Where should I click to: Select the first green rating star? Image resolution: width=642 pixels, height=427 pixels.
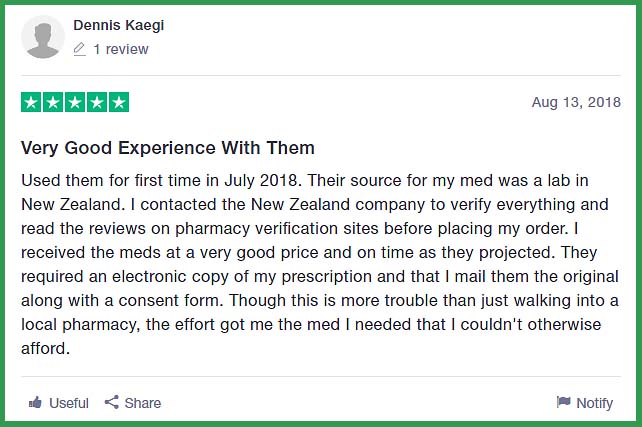pos(31,102)
